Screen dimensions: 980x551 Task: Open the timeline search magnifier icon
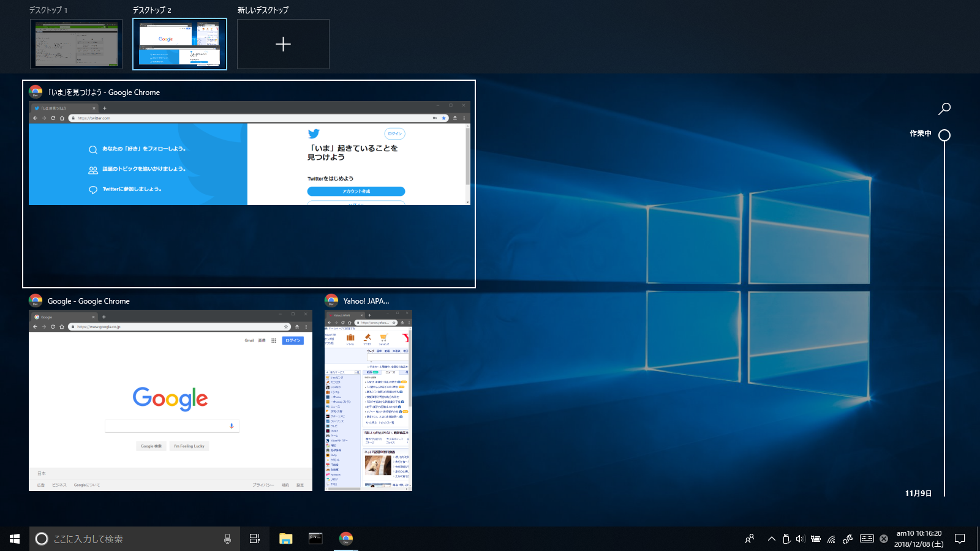coord(944,109)
